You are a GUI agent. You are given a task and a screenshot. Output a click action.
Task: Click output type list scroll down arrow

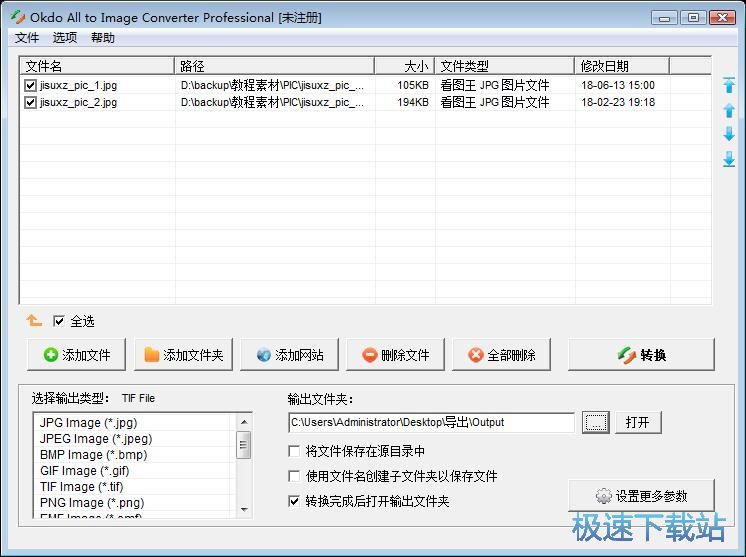coord(244,509)
